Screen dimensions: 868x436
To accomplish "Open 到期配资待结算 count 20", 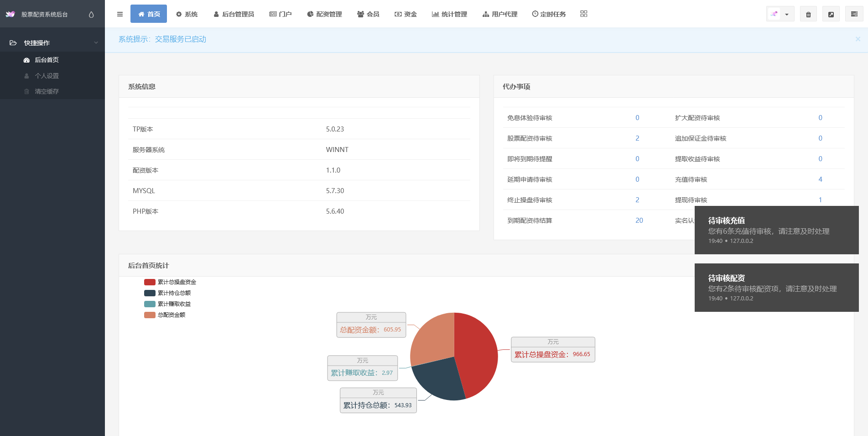I will click(x=639, y=221).
